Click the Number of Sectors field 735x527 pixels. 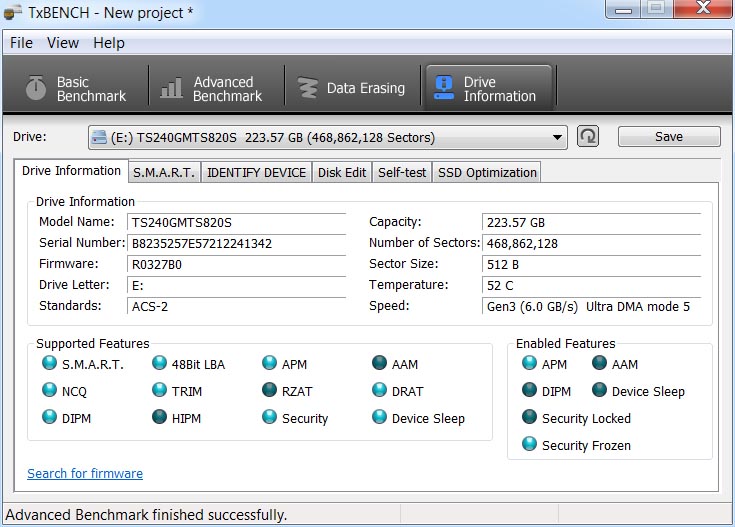click(592, 243)
